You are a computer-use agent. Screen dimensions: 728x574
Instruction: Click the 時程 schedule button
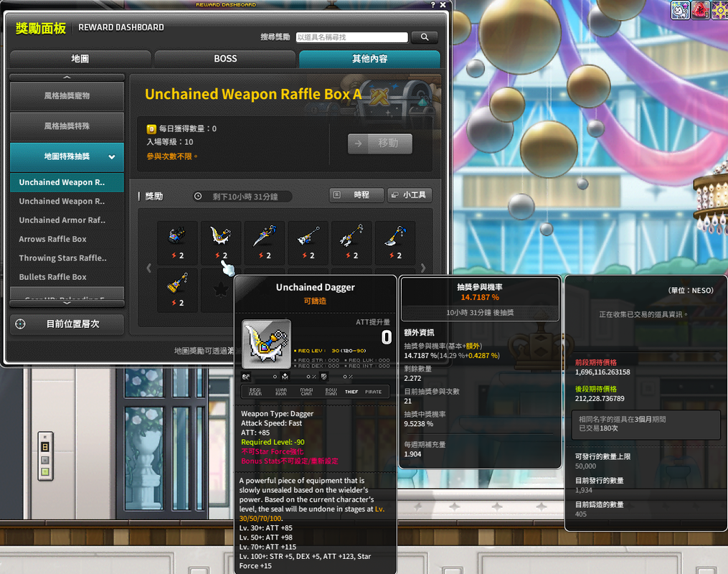pyautogui.click(x=356, y=195)
